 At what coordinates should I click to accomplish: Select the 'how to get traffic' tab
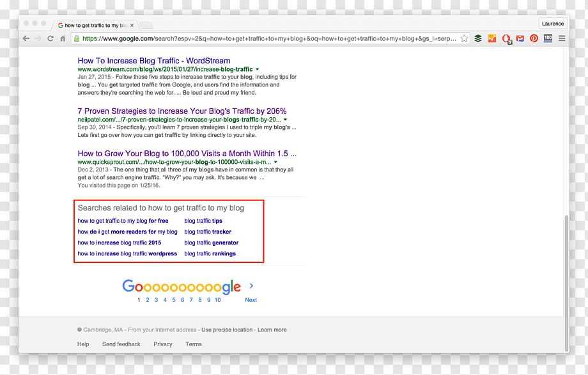[95, 25]
